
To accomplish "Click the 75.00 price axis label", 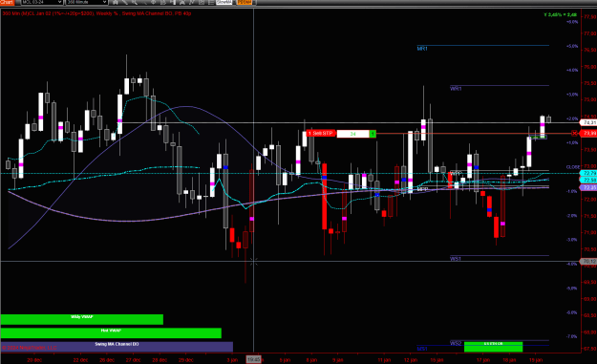I will 589,99.
